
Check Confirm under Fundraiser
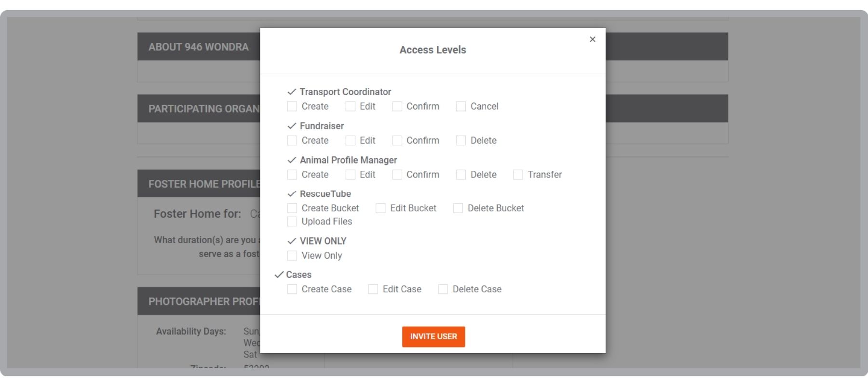coord(397,140)
